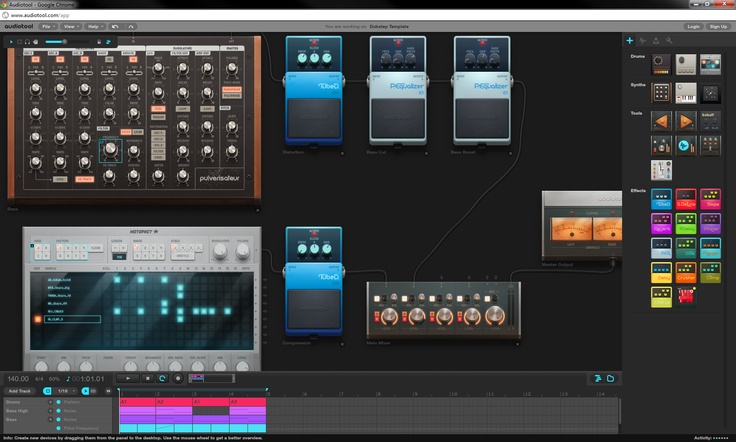Click the undo arrow icon

coord(116,26)
